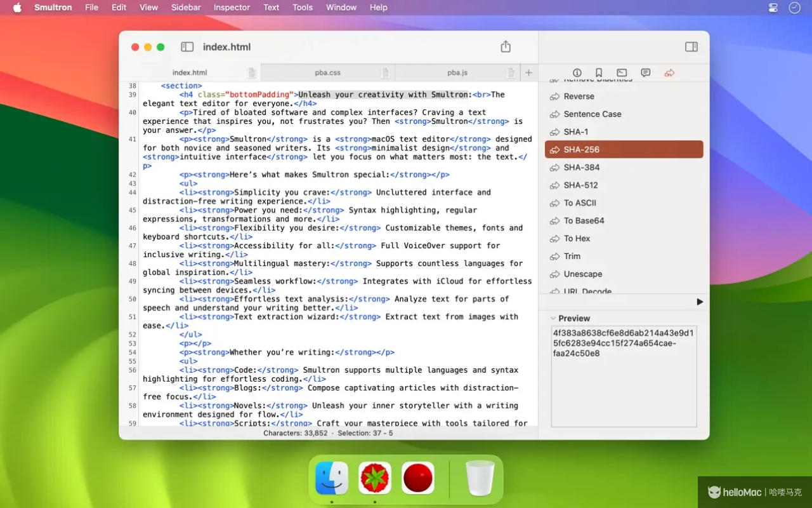812x508 pixels.
Task: Click the SHA-256 hash preview text box
Action: 624,376
